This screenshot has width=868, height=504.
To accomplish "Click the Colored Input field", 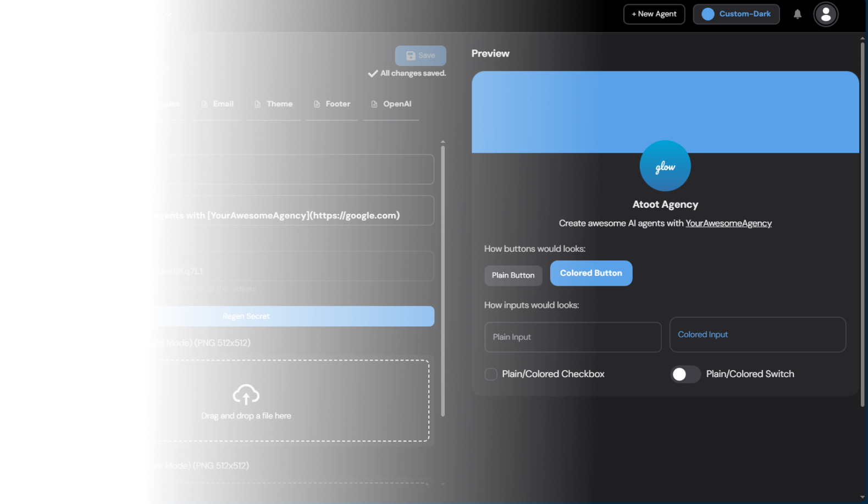I will (757, 335).
